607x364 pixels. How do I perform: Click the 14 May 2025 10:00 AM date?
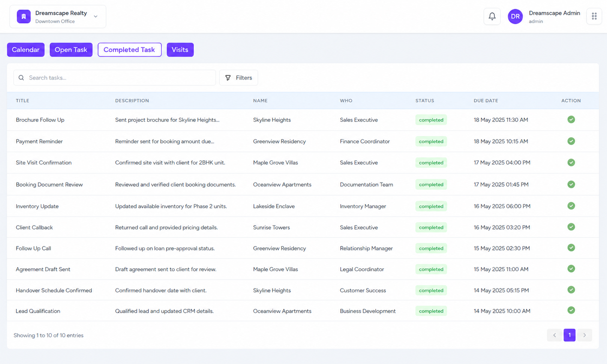click(x=502, y=311)
